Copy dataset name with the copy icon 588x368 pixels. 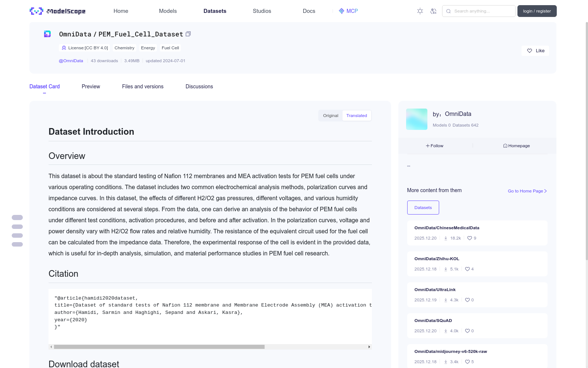point(188,34)
